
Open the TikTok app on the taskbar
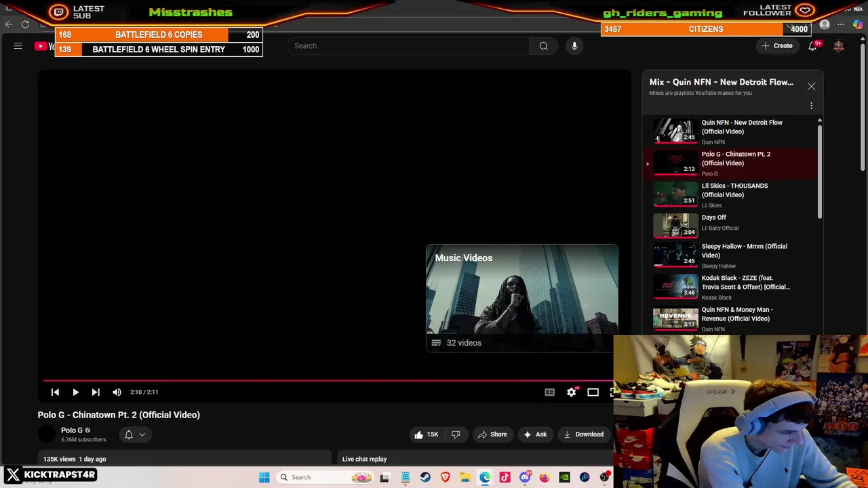505,477
